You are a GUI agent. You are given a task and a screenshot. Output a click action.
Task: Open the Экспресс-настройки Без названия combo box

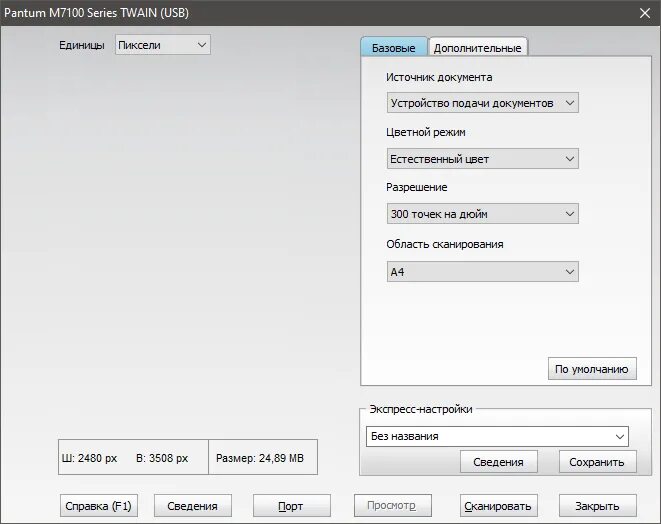[x=497, y=436]
